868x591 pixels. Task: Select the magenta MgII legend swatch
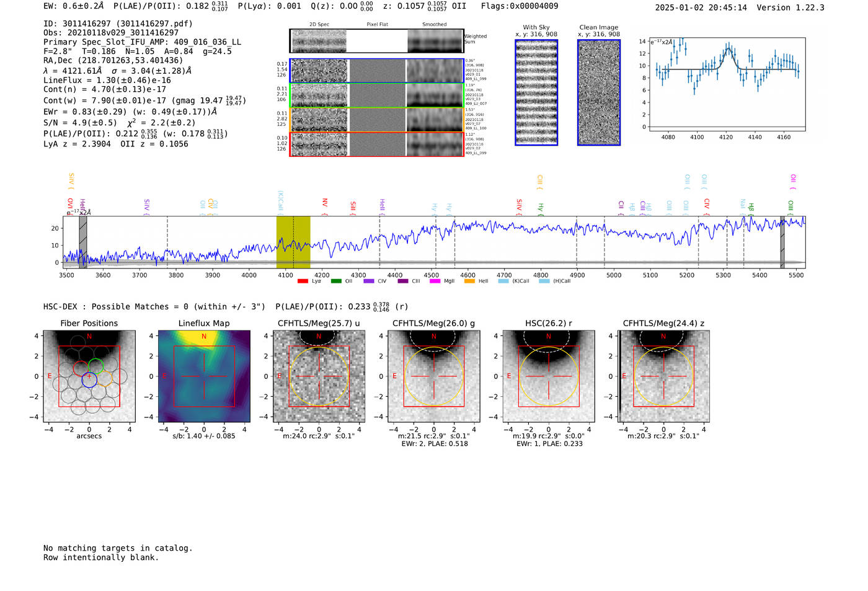point(435,281)
